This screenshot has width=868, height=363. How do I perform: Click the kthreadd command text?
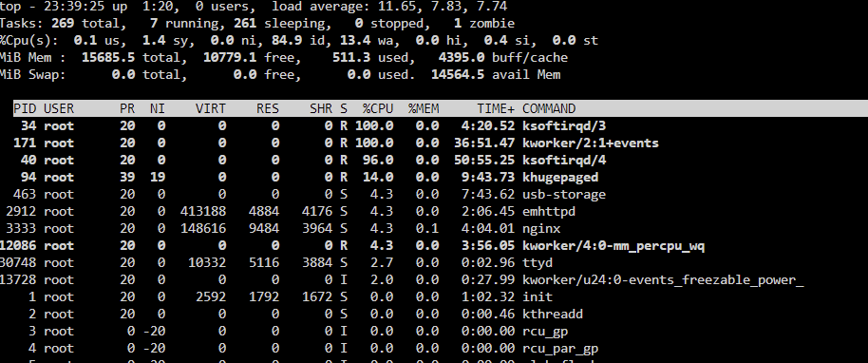click(553, 315)
